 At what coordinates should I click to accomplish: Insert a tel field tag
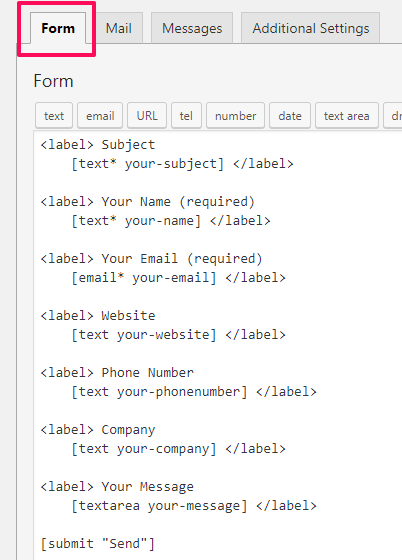[x=186, y=116]
